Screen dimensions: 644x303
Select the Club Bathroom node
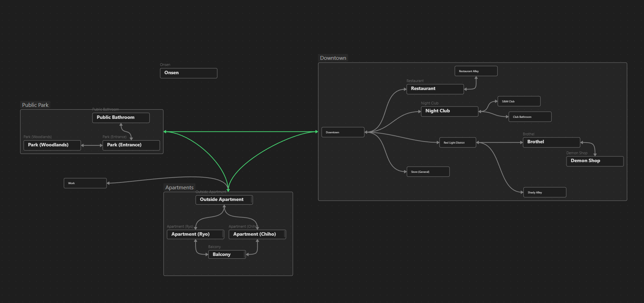[x=530, y=117]
